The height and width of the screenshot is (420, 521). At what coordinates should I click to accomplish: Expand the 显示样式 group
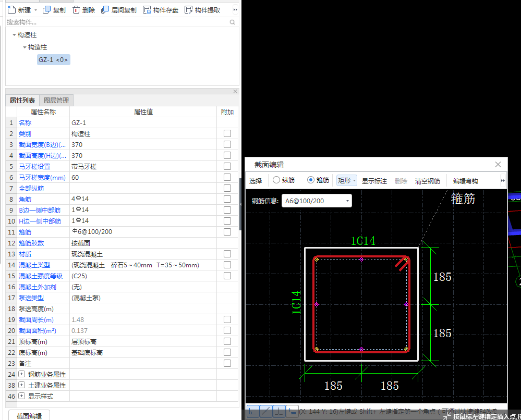coord(21,396)
